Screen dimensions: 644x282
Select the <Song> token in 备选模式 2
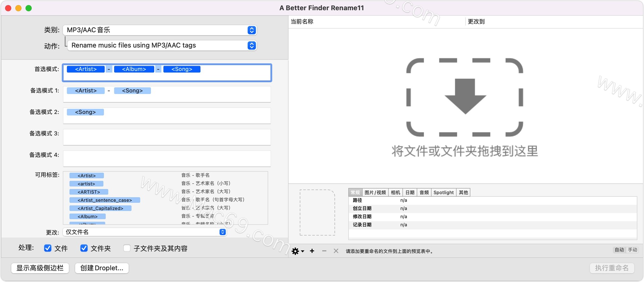85,112
